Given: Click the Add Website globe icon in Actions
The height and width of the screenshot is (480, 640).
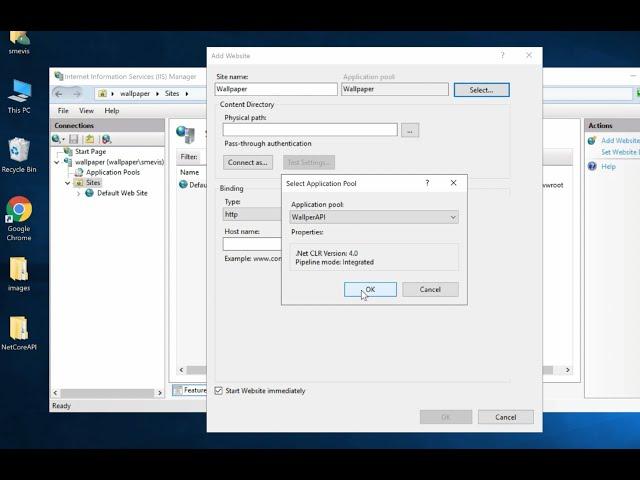Looking at the screenshot, I should click(592, 141).
